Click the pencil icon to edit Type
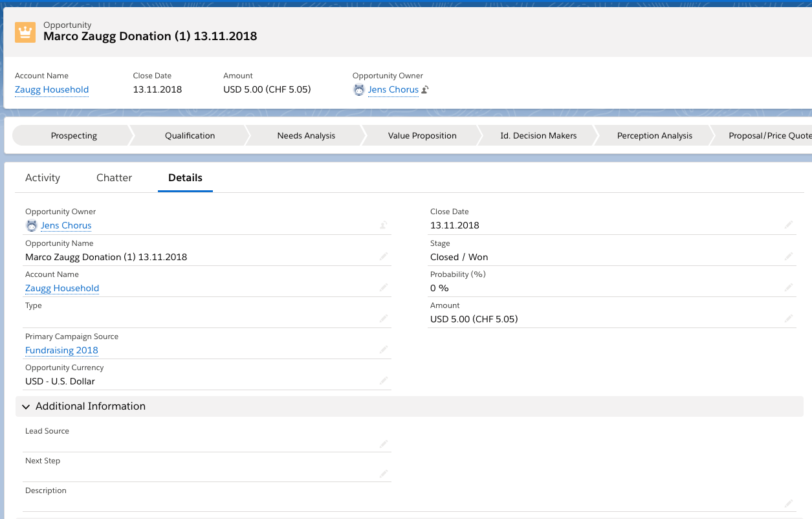 pos(383,318)
